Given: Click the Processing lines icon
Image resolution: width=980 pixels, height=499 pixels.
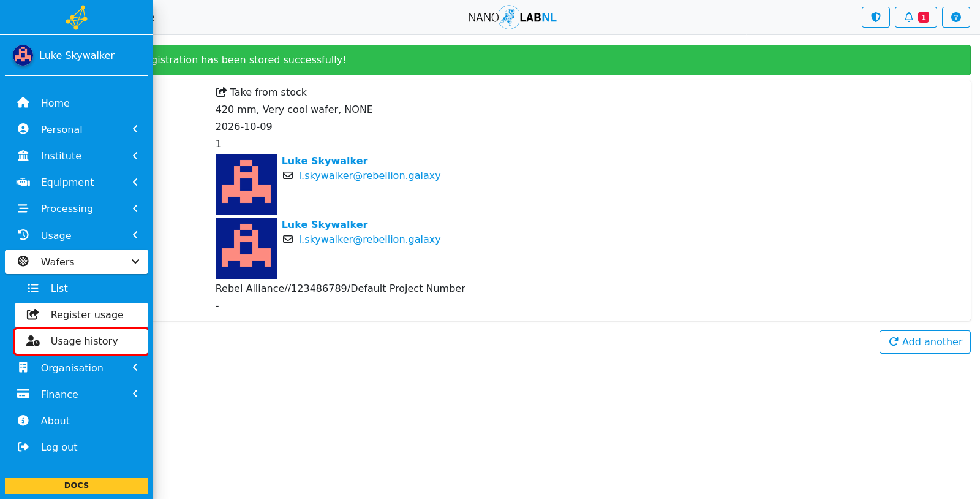Looking at the screenshot, I should (23, 208).
